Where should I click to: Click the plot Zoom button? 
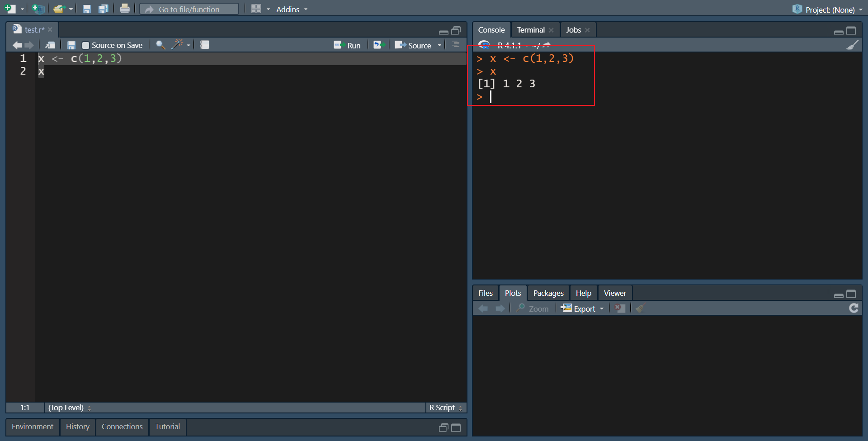click(x=533, y=308)
